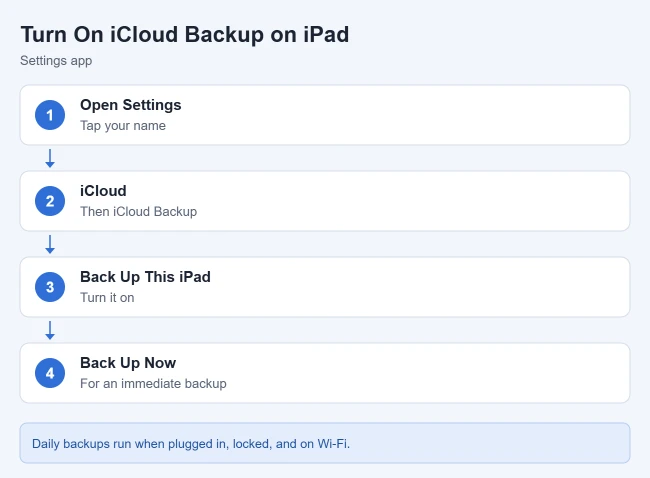Click the daily backups Wi-Fi note
The image size is (650, 478).
325,443
